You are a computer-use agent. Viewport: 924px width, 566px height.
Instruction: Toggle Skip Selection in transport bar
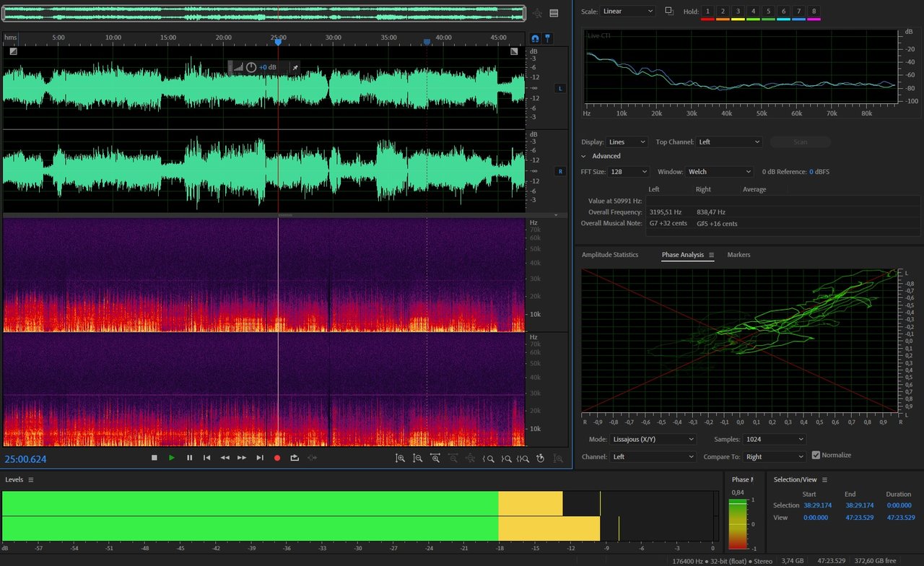pyautogui.click(x=313, y=458)
